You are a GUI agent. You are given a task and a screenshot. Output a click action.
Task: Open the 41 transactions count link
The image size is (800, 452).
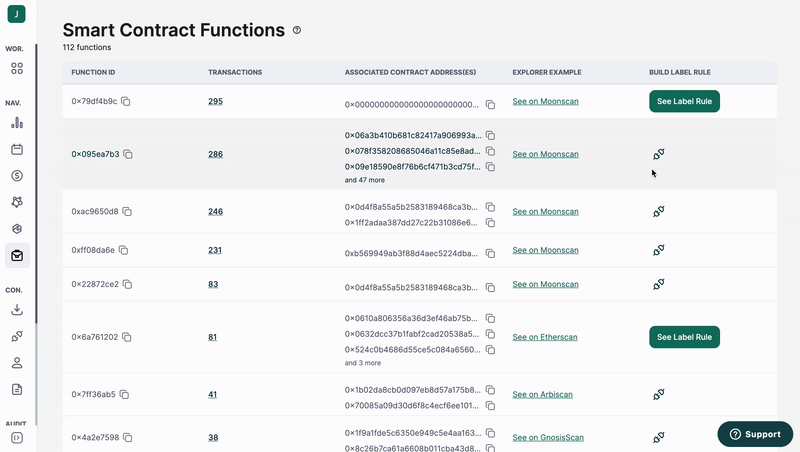(x=212, y=394)
